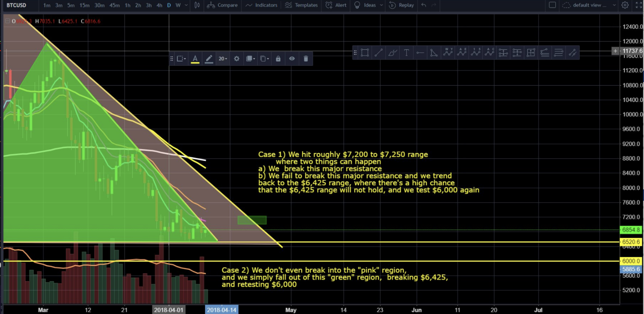The height and width of the screenshot is (314, 644).
Task: Create an Alert
Action: click(336, 5)
